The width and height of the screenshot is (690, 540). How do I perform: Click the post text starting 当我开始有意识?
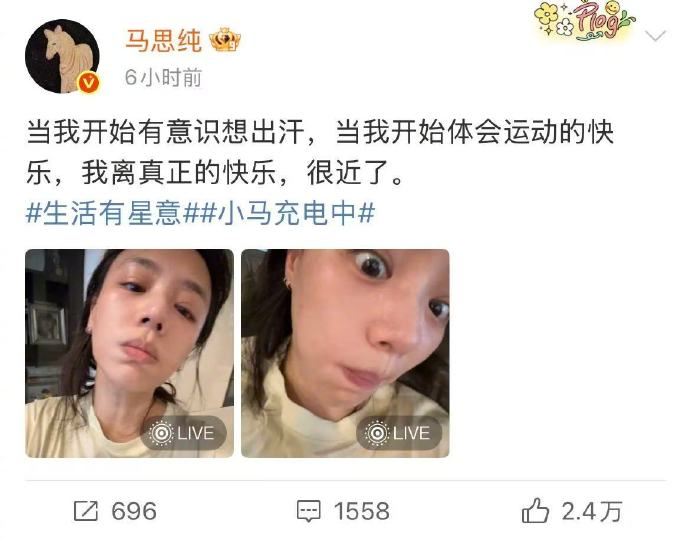[x=320, y=152]
